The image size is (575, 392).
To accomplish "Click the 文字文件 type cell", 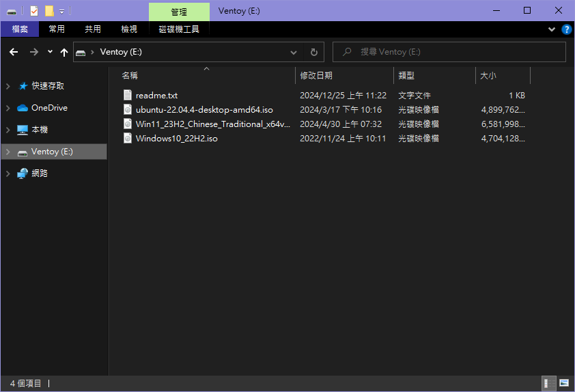I will point(415,96).
